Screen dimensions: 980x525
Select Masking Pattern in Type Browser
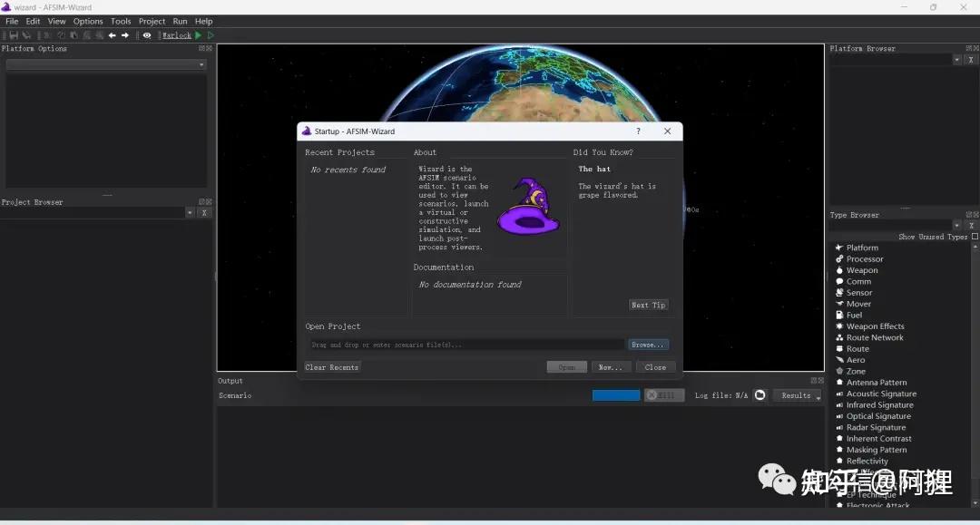[x=877, y=450]
